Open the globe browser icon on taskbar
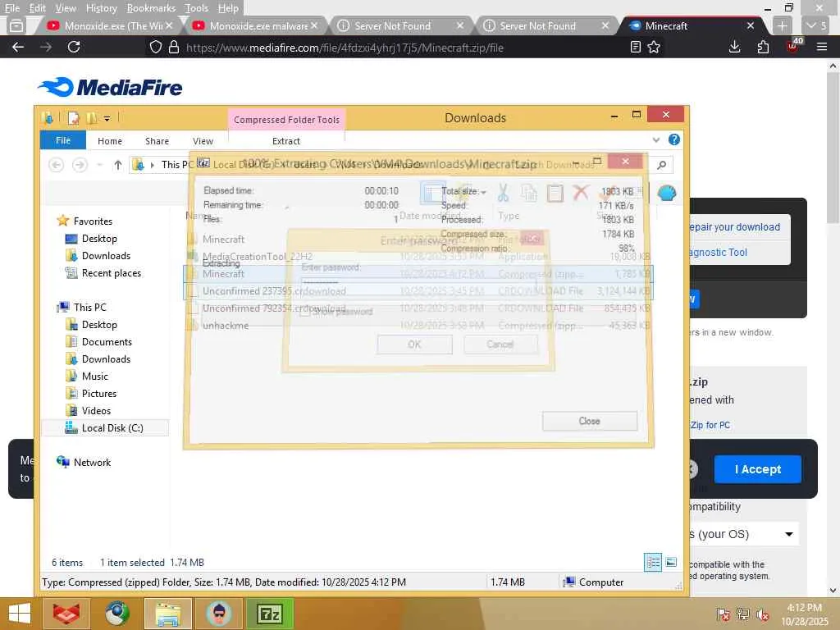The height and width of the screenshot is (630, 840). click(x=116, y=614)
